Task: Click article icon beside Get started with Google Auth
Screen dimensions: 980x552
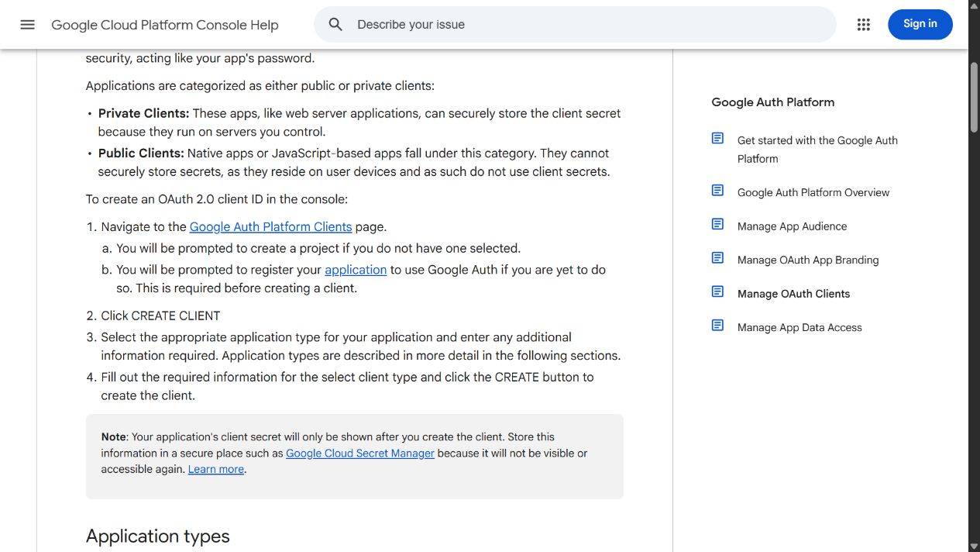Action: click(x=717, y=138)
